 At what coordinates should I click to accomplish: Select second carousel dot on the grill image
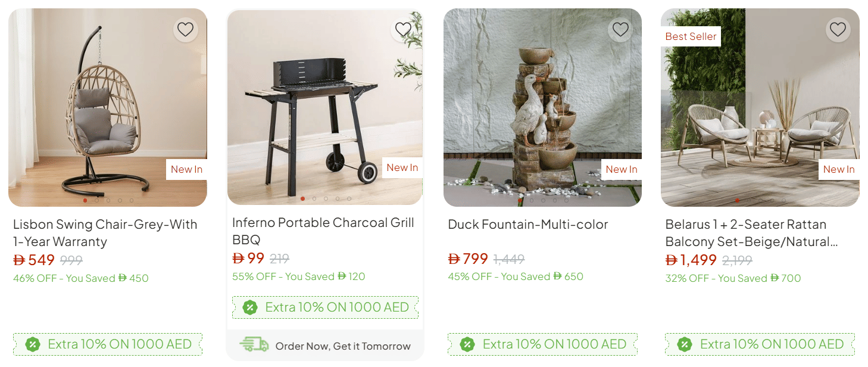pyautogui.click(x=314, y=198)
